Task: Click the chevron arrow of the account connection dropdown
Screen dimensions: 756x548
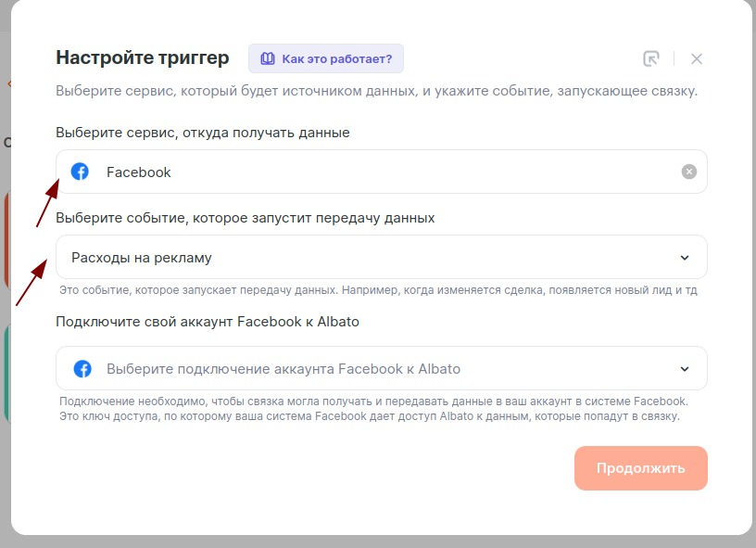Action: pos(685,369)
